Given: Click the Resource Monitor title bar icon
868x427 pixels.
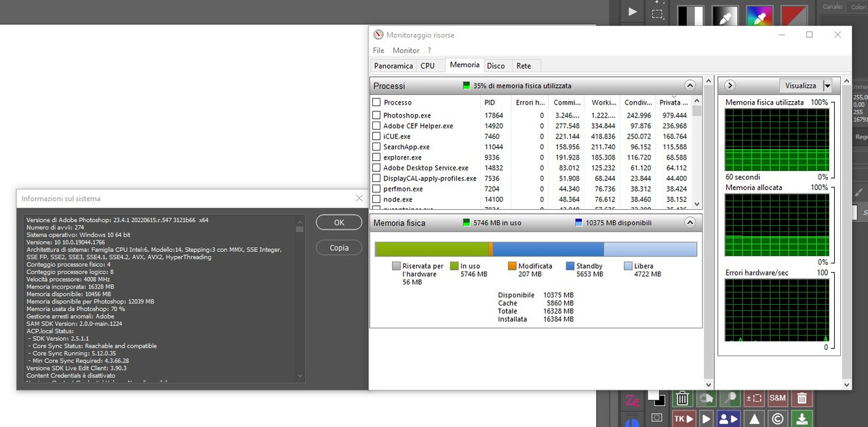Looking at the screenshot, I should [x=378, y=35].
